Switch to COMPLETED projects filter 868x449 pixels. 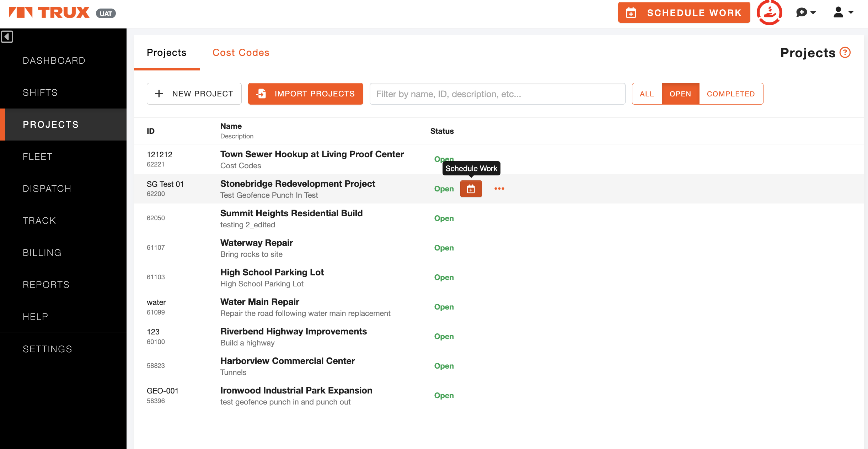[730, 94]
